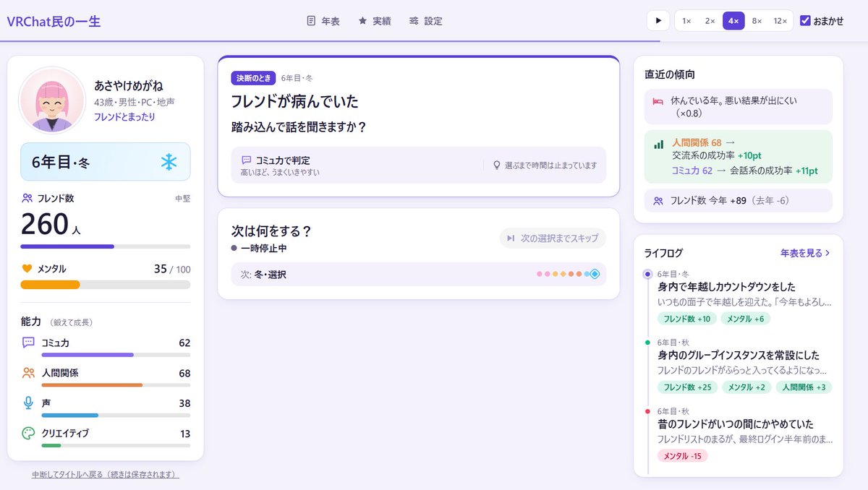
Task: Click the play button
Action: click(658, 21)
